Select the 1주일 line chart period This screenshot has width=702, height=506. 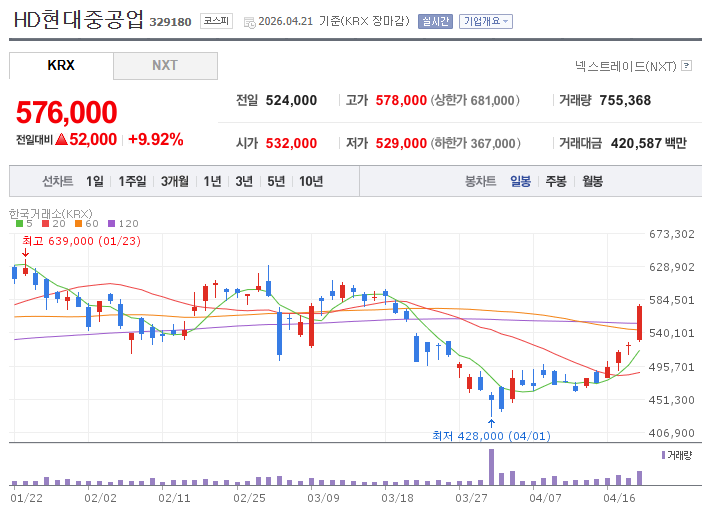(132, 181)
